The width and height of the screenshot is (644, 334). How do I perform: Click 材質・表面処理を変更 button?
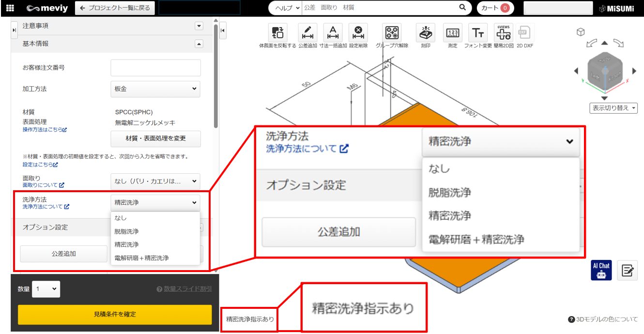pos(155,139)
